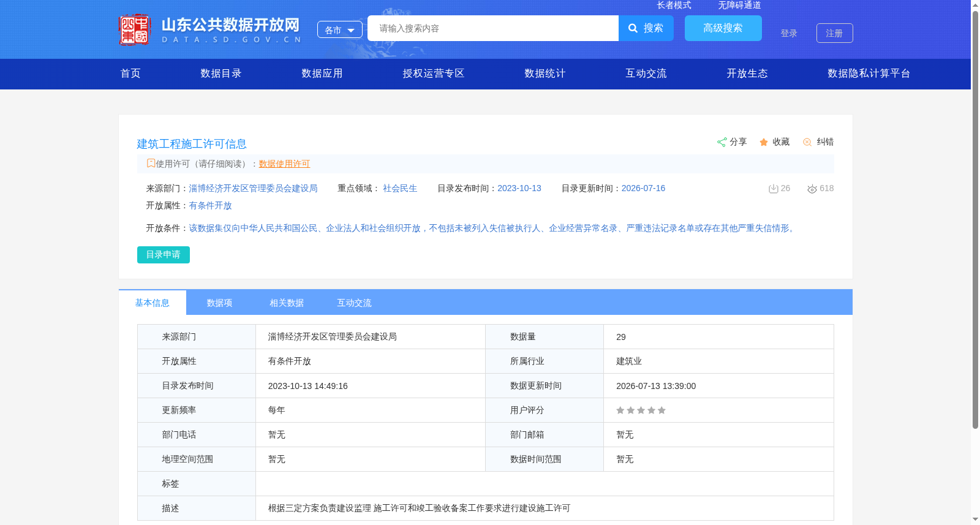Click the Shandong data portal logo
This screenshot has width=980, height=525.
[209, 29]
